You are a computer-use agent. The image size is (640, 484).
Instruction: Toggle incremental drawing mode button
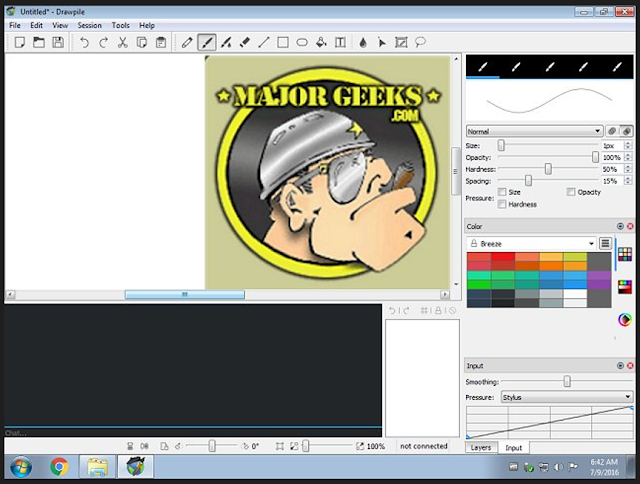612,131
